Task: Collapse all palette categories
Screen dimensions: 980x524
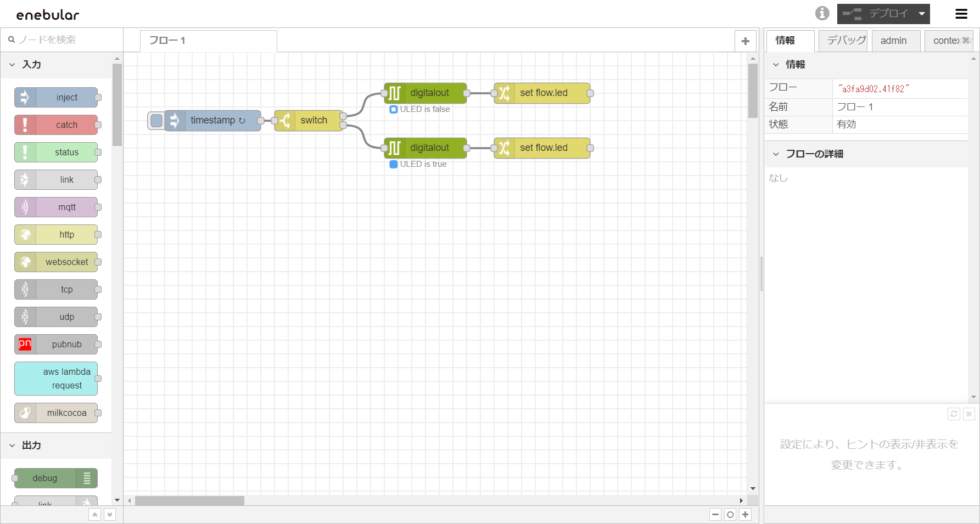Action: (x=95, y=515)
